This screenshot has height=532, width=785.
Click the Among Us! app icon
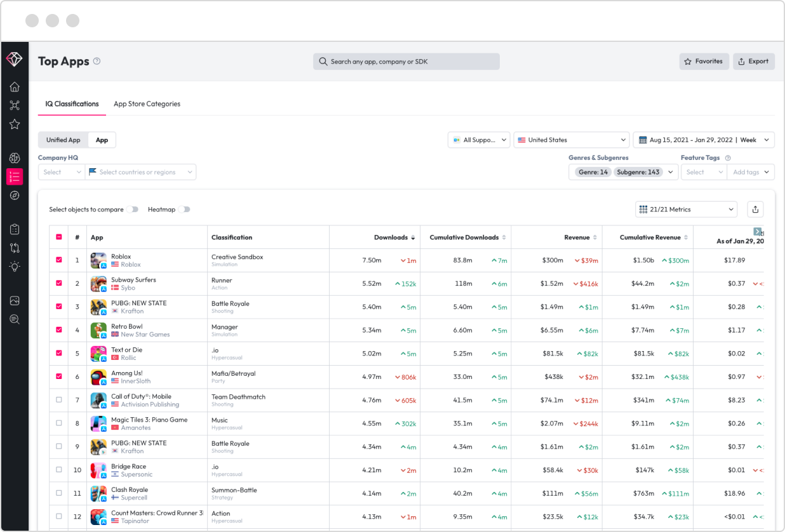(x=98, y=377)
